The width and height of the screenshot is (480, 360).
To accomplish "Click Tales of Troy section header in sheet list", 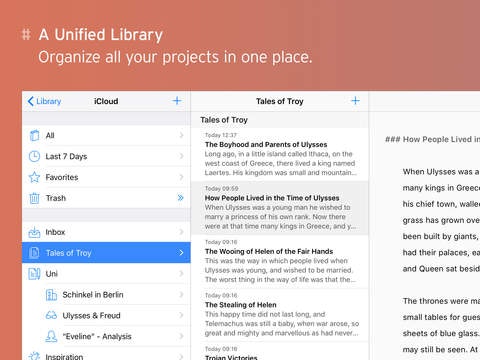I will click(224, 120).
